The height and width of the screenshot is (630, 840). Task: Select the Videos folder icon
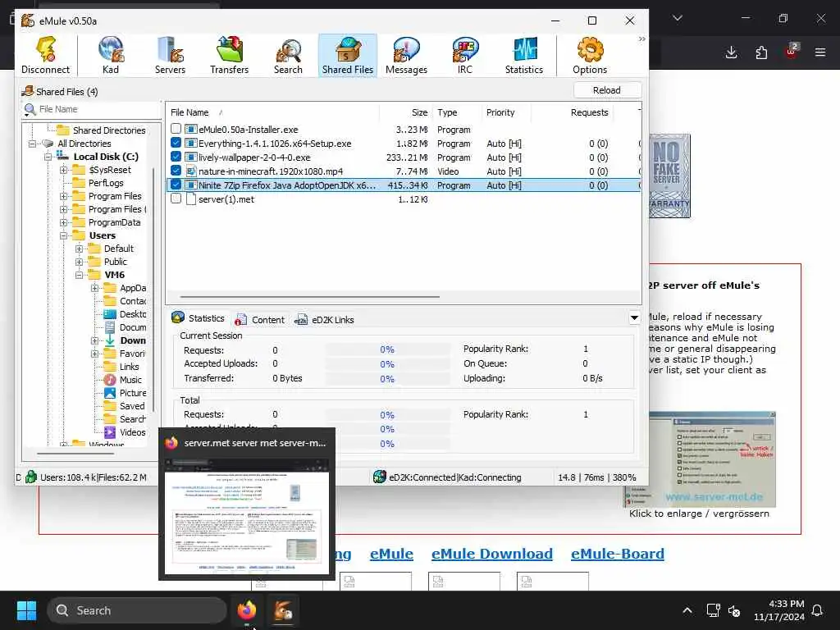(110, 432)
